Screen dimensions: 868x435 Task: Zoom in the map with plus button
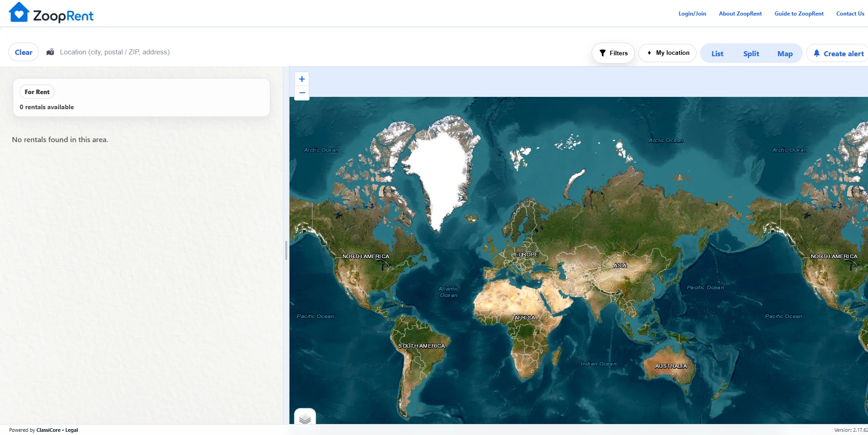click(302, 79)
